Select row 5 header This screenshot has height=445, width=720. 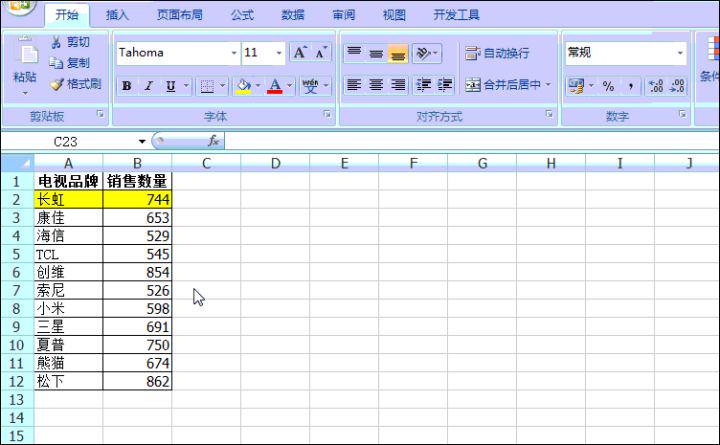click(17, 254)
